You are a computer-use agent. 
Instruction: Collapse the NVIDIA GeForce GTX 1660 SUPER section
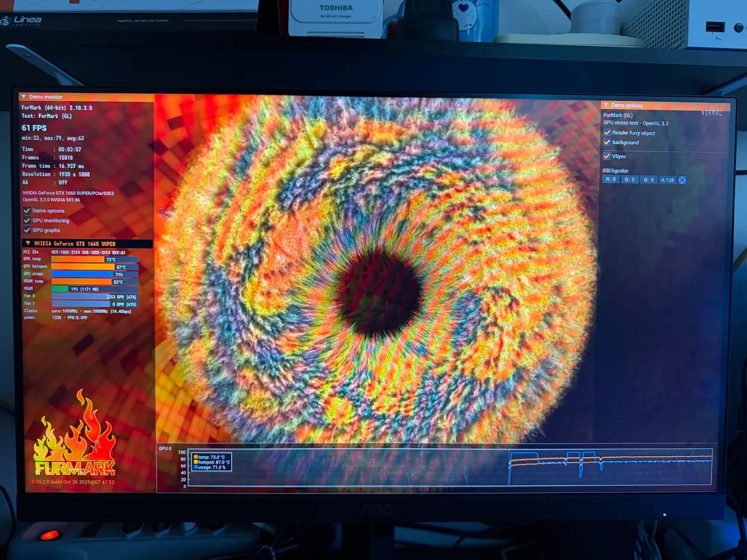(28, 243)
